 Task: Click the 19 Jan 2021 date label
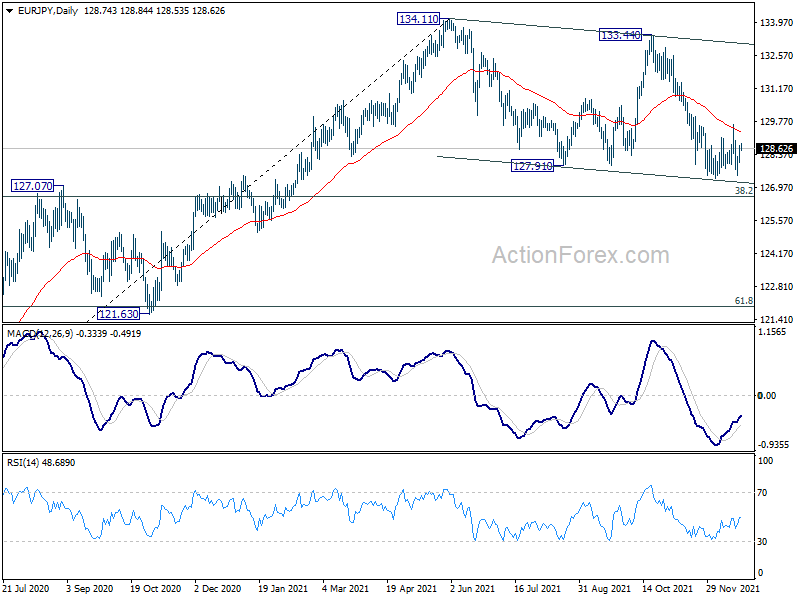click(x=283, y=589)
